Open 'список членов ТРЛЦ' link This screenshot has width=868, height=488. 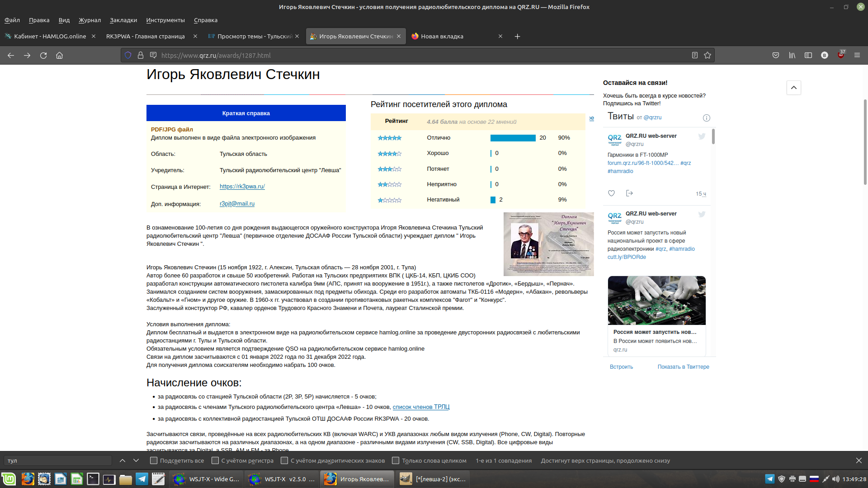click(x=421, y=407)
